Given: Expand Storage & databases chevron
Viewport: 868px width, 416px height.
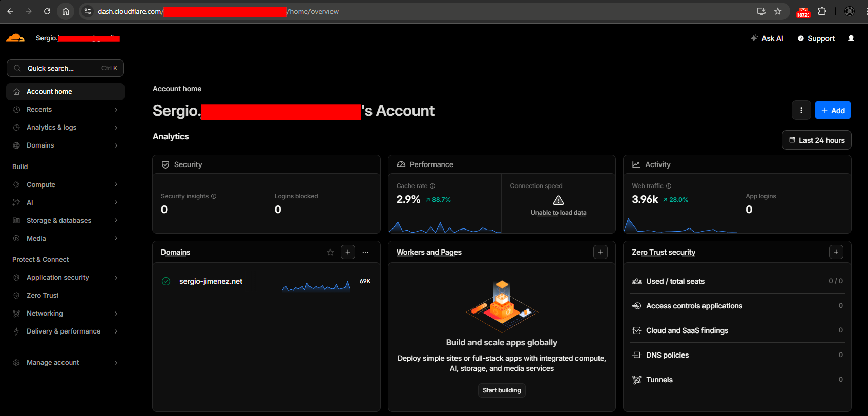Looking at the screenshot, I should 116,221.
